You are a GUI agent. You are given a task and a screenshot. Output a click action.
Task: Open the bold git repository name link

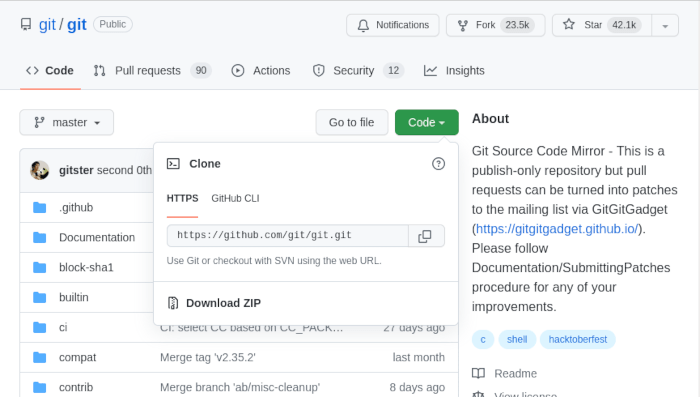[77, 25]
